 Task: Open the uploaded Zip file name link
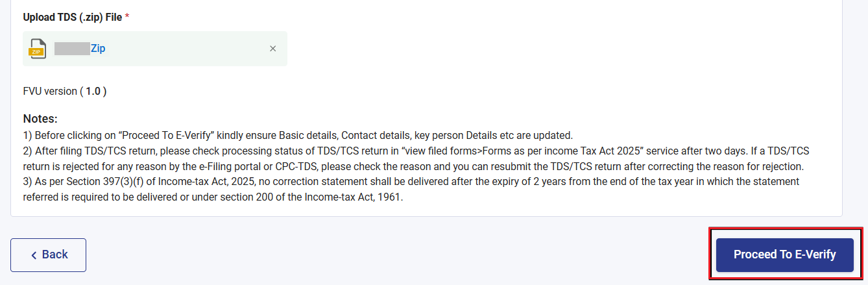[x=98, y=49]
